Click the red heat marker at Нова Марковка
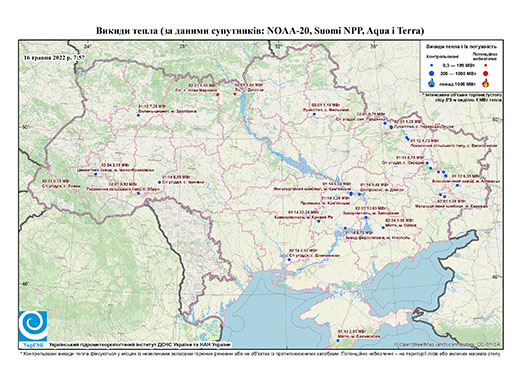 [x=217, y=94]
